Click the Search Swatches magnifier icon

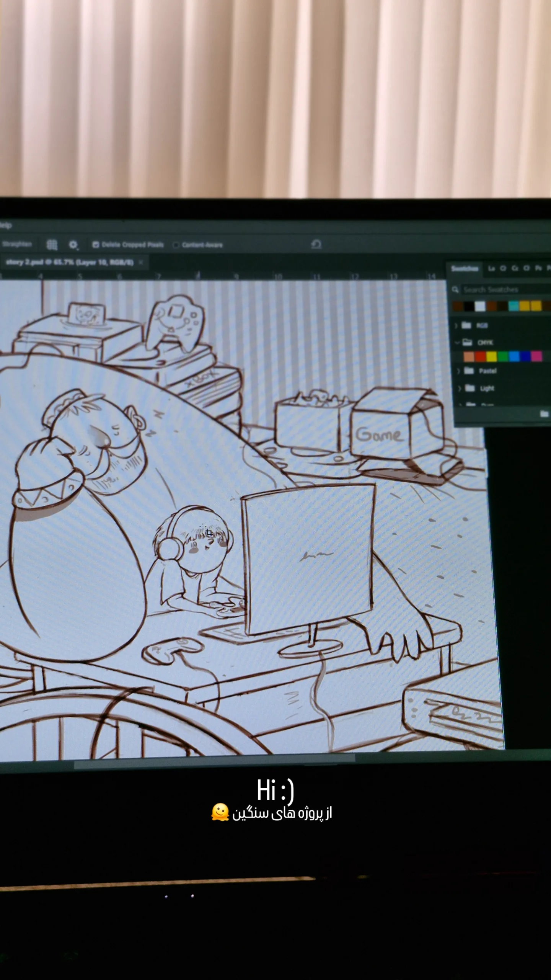click(455, 289)
